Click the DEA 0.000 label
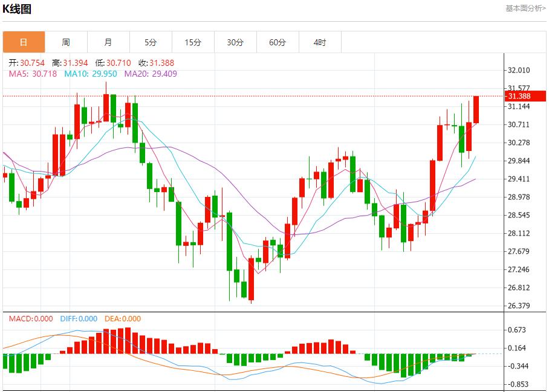Screen dimensions: 549x392 pos(123,319)
